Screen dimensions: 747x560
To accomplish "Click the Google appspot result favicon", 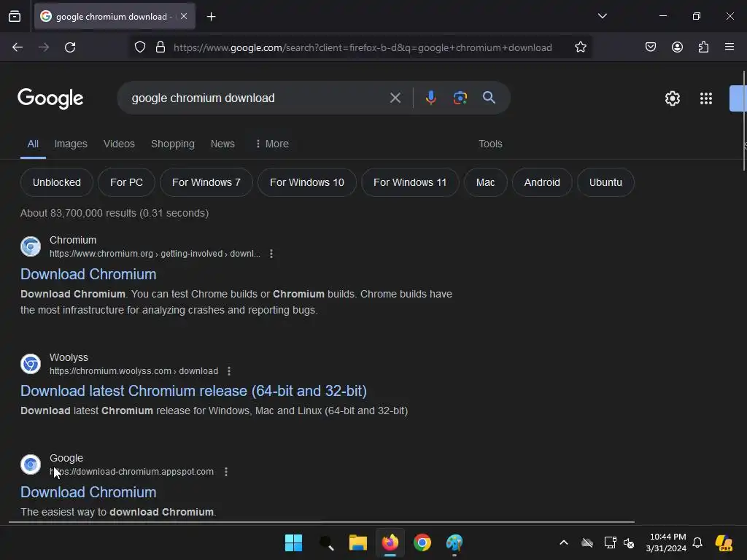I will pos(31,464).
